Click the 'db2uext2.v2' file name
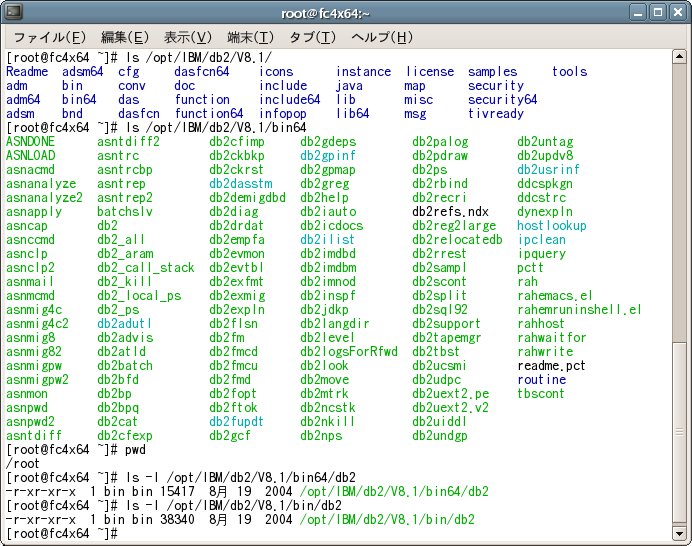The image size is (692, 546). (450, 408)
